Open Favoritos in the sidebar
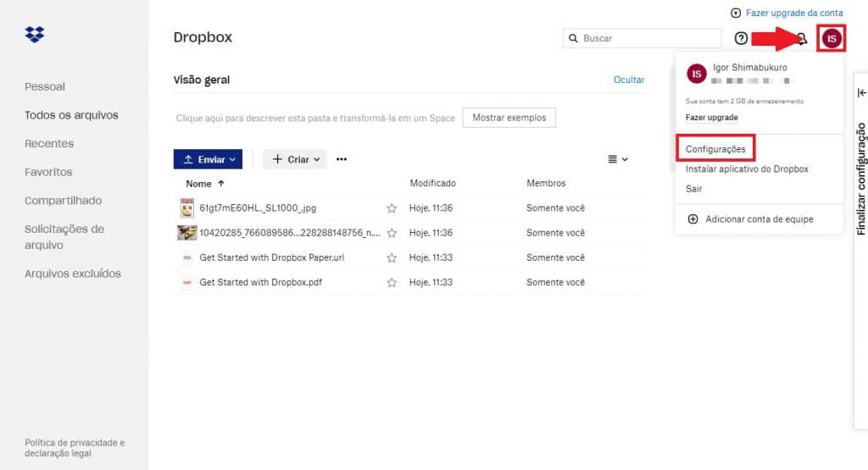The image size is (868, 470). click(48, 172)
